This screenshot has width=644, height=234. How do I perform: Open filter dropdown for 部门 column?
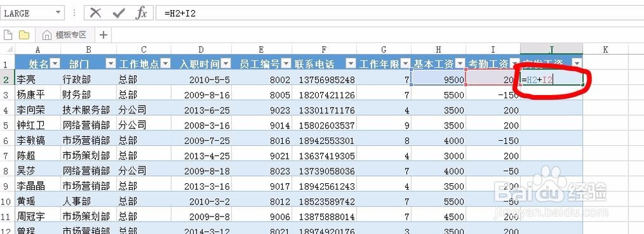pos(111,64)
